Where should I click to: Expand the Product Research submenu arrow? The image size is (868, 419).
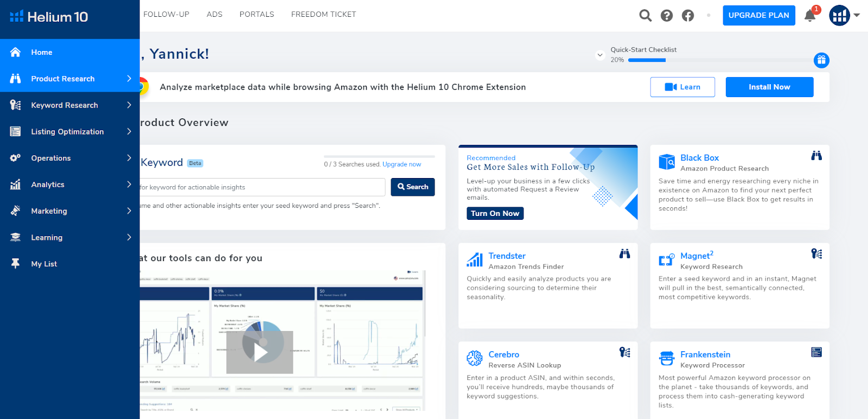(129, 79)
